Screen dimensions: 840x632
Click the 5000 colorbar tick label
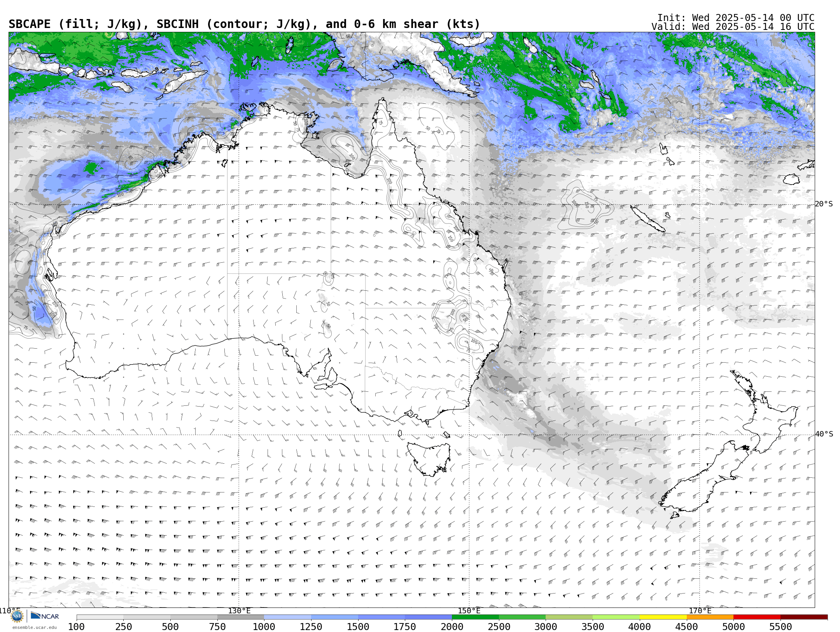pyautogui.click(x=733, y=627)
